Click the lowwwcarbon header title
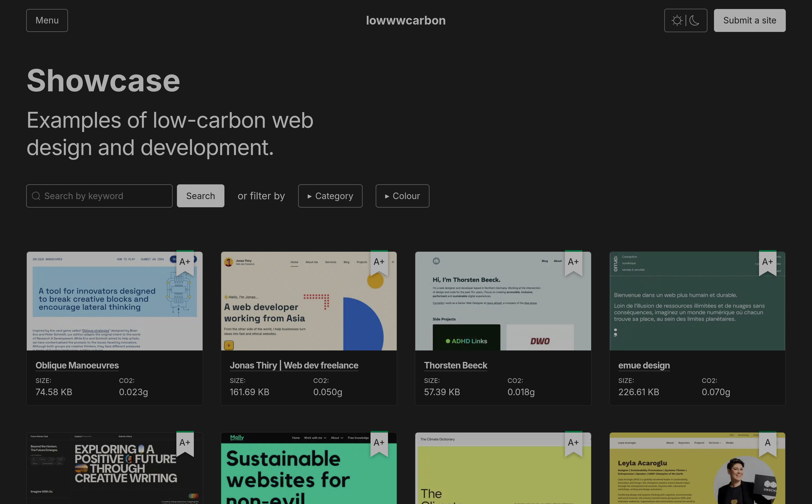This screenshot has width=812, height=504. point(406,20)
